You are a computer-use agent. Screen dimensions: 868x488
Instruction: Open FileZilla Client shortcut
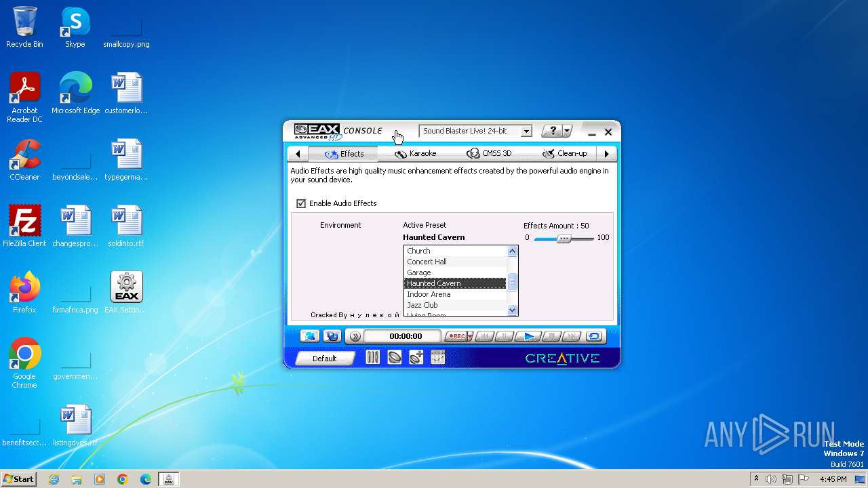pyautogui.click(x=24, y=226)
